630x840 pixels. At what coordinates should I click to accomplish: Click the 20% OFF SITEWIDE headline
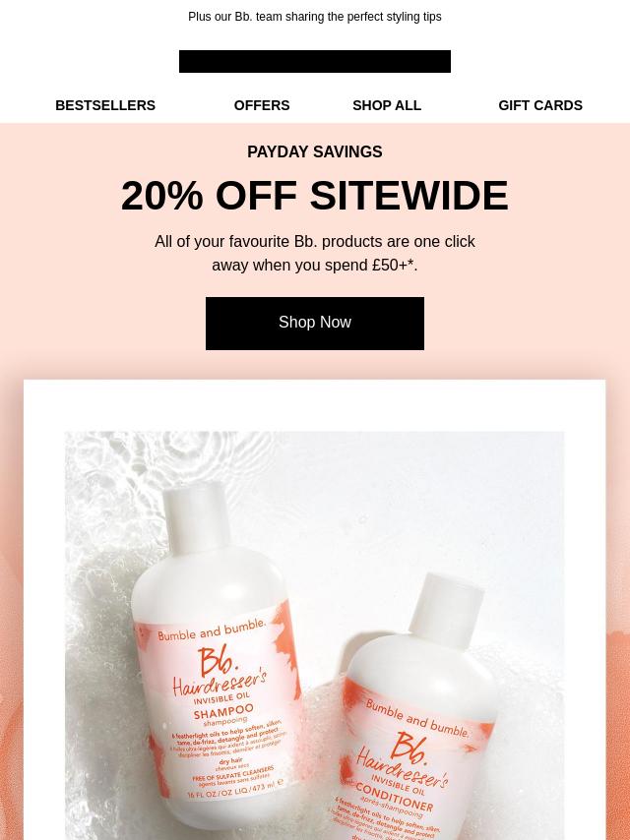tap(315, 196)
